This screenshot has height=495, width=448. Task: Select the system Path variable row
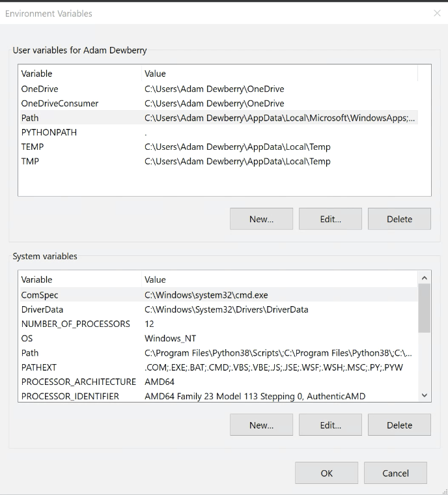(30, 353)
